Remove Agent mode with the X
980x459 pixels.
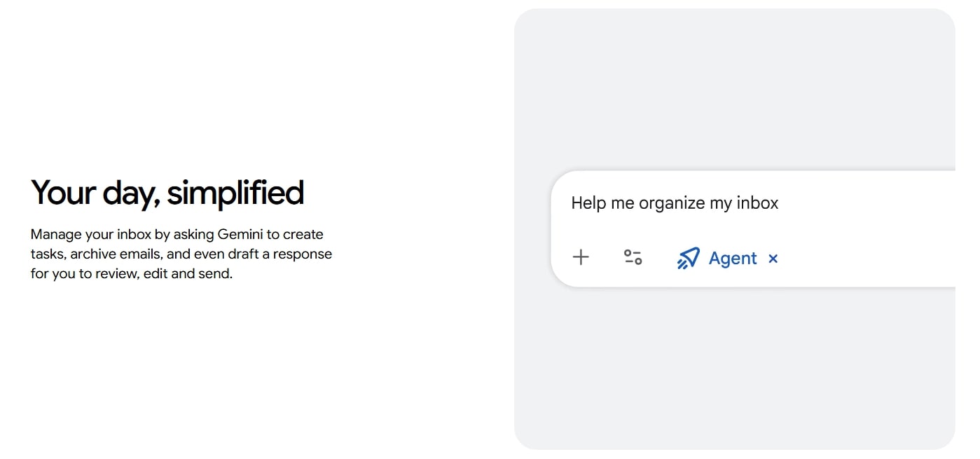click(x=773, y=259)
